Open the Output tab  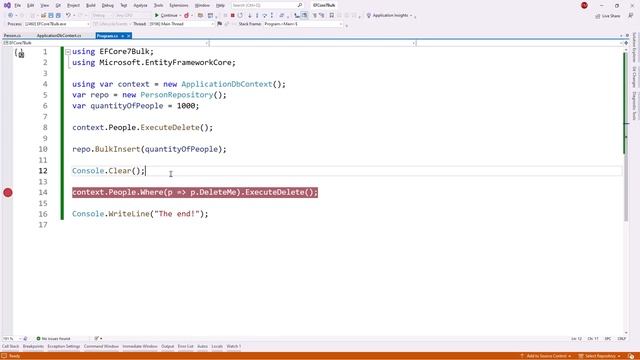click(167, 347)
